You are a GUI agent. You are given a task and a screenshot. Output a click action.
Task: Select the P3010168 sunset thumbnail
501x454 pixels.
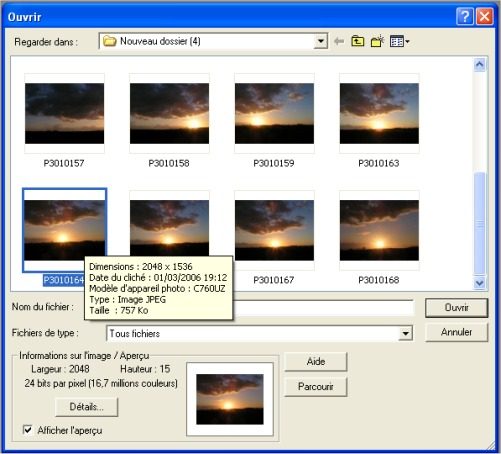pyautogui.click(x=379, y=230)
